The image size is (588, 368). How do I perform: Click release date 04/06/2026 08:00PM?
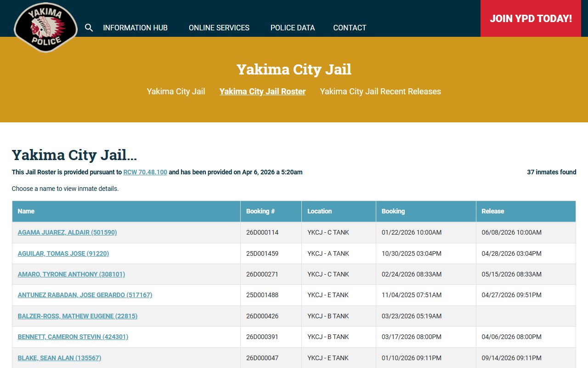tap(512, 337)
